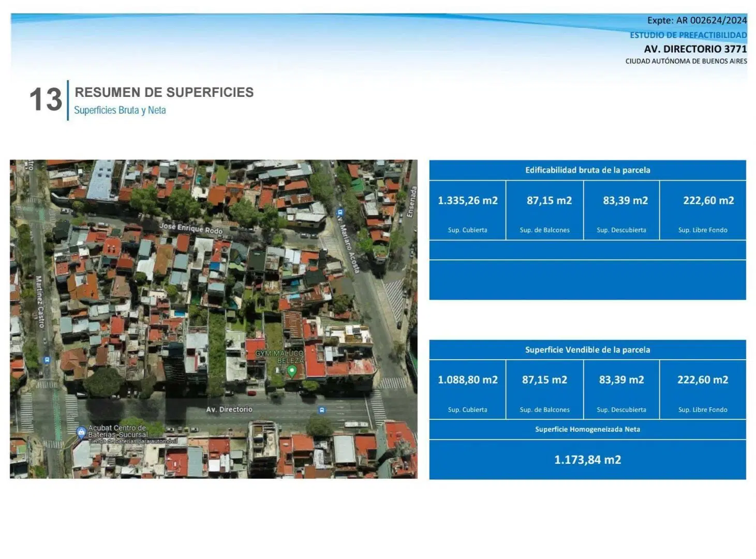Click the '1.335,26 m2' value
Screen dimensions: 756x559
point(468,200)
